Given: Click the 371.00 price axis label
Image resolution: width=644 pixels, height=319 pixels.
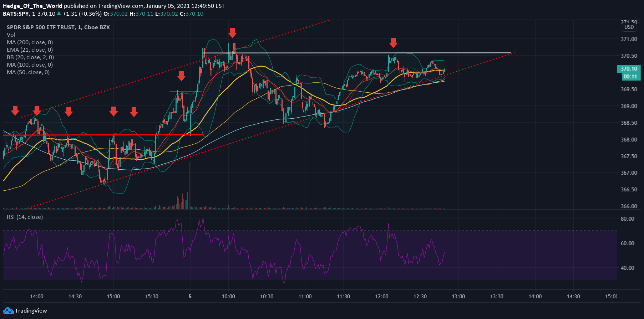Looking at the screenshot, I should [x=629, y=39].
